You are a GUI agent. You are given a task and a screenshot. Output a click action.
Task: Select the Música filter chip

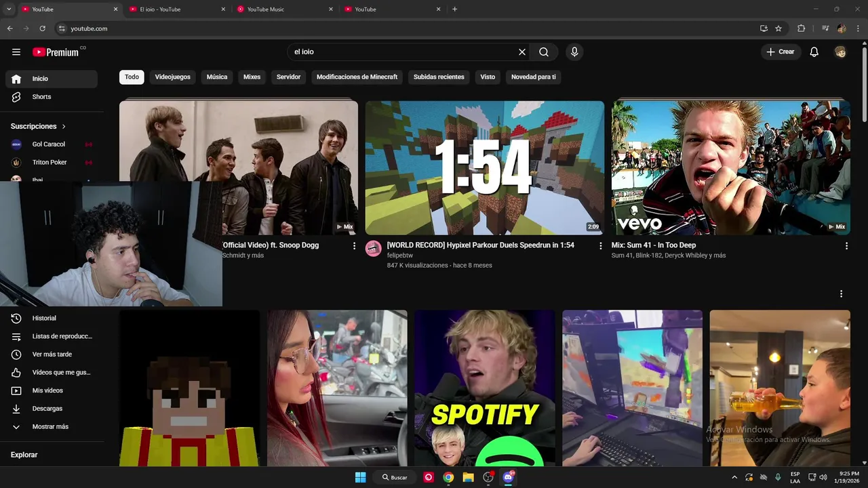(x=217, y=77)
